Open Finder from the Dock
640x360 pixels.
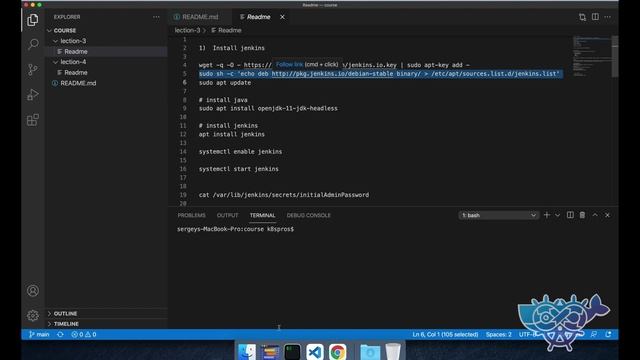pyautogui.click(x=247, y=352)
